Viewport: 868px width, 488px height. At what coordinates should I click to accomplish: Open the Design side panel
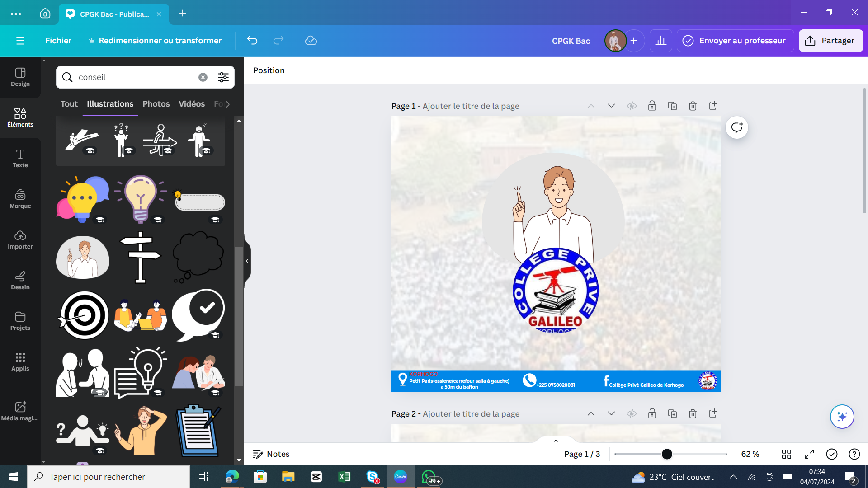point(20,77)
